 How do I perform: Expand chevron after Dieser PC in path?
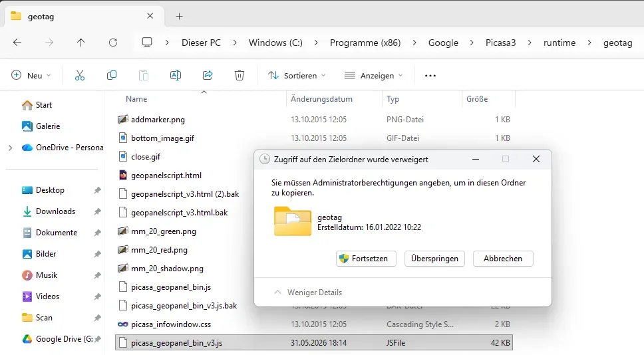click(x=235, y=43)
